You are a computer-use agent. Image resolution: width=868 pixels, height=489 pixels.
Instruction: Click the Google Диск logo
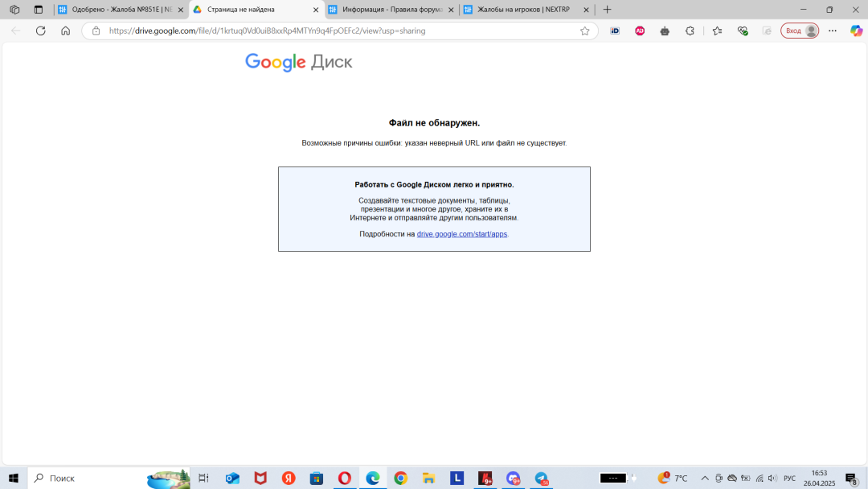pos(299,62)
